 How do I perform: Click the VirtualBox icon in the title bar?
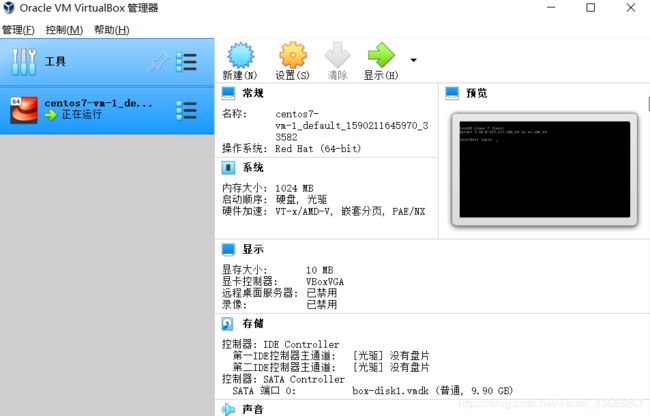coord(9,7)
